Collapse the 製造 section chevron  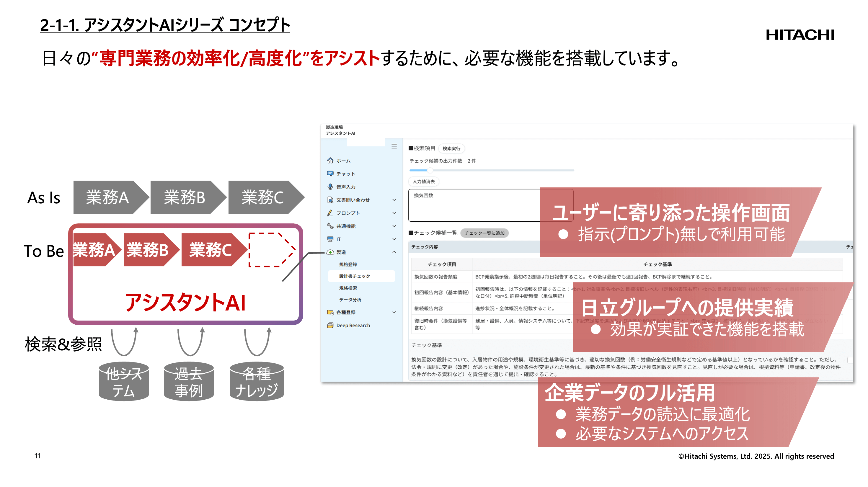point(394,252)
